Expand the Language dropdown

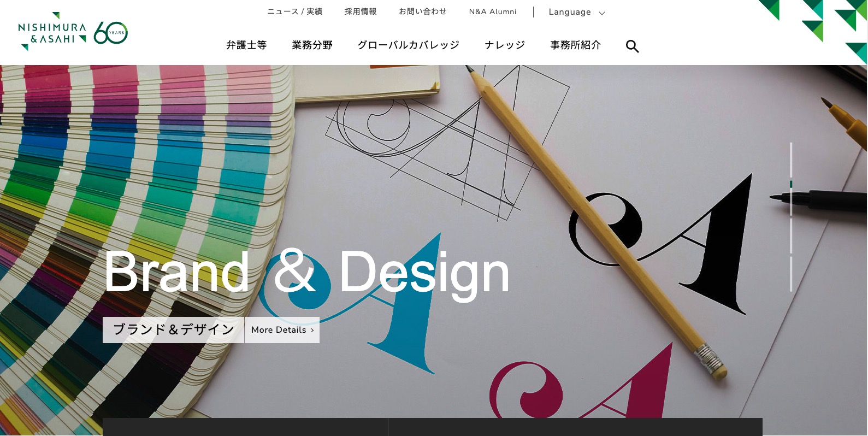point(577,12)
